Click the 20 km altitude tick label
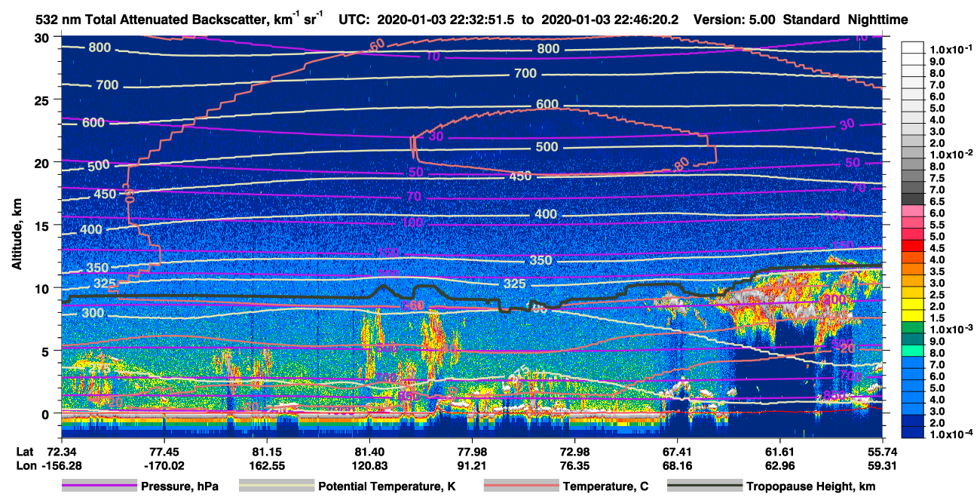 (42, 163)
